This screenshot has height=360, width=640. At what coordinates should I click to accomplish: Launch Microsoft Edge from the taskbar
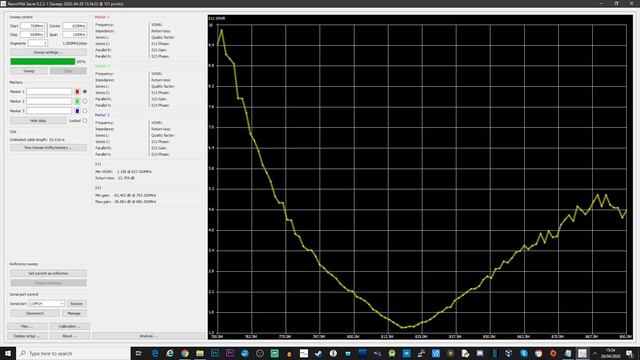155,353
